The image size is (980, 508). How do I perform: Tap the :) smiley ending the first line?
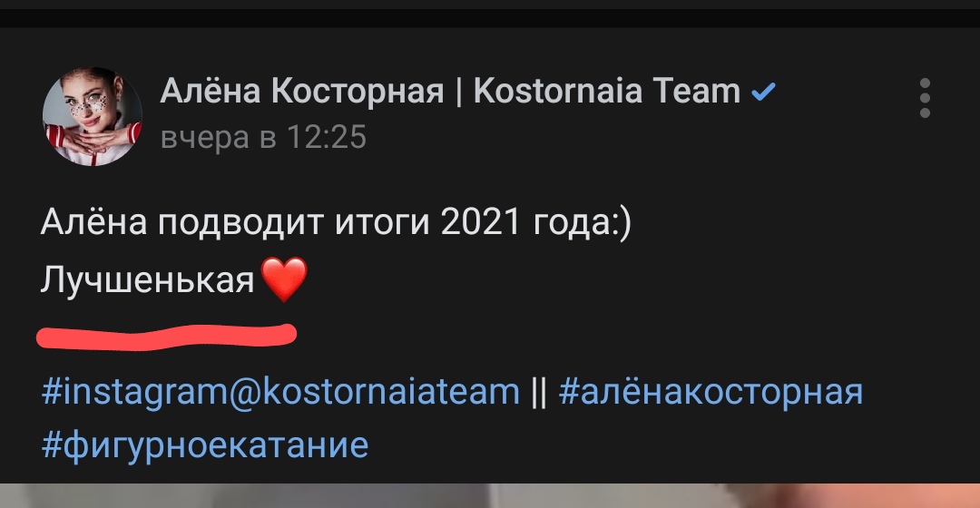(x=622, y=223)
